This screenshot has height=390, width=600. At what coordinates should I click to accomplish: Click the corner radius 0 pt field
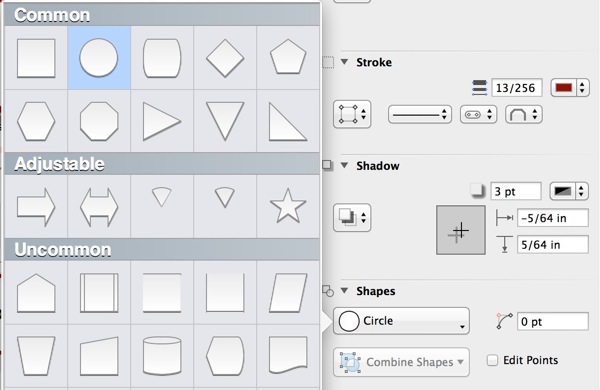[x=553, y=321]
